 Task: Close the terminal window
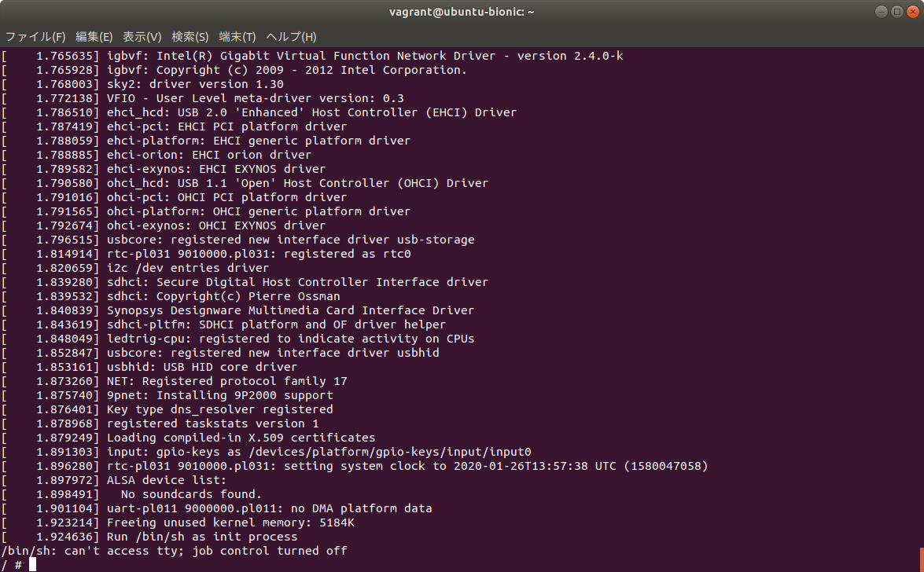[913, 11]
